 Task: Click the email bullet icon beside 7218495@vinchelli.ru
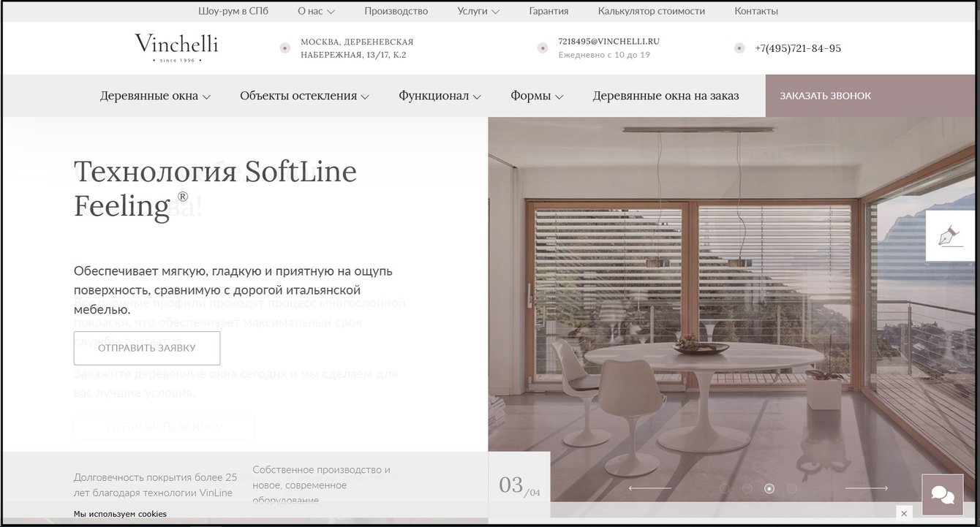tap(543, 48)
